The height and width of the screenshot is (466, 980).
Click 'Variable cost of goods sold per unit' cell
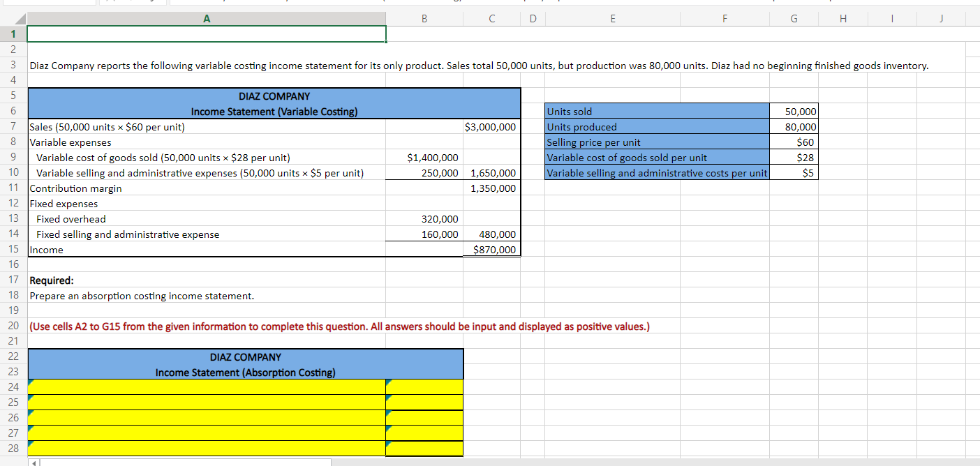pyautogui.click(x=657, y=158)
